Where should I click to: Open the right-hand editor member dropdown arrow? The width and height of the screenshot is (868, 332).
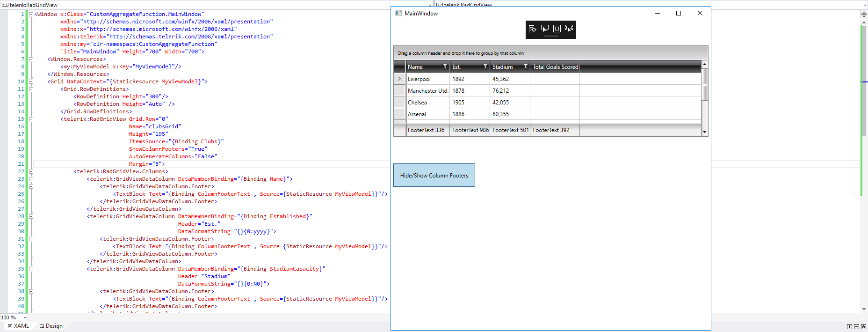(x=865, y=5)
